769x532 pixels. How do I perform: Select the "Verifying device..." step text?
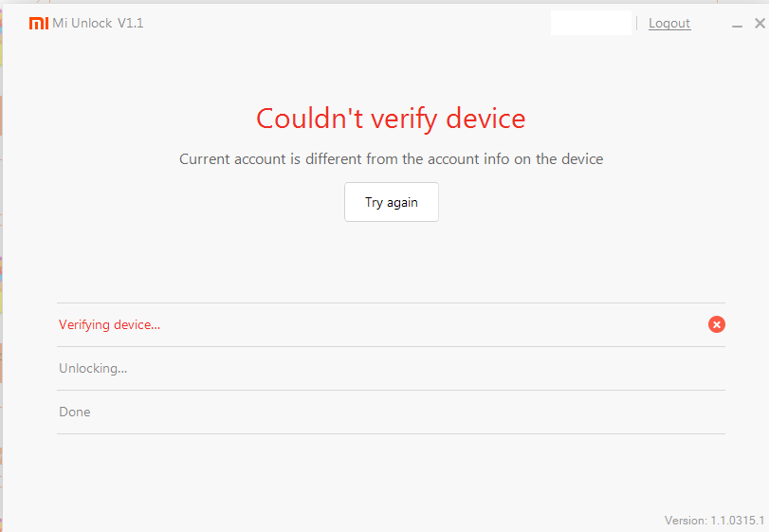coord(109,324)
